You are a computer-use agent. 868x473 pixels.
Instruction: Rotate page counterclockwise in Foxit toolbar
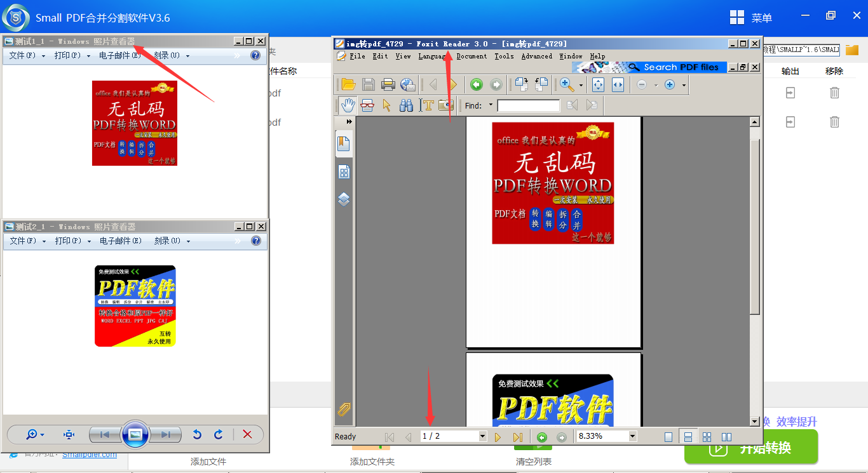[541, 84]
